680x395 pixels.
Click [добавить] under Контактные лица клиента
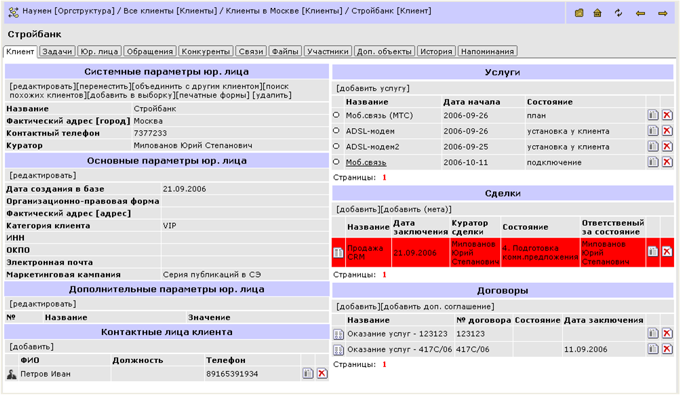(x=32, y=346)
